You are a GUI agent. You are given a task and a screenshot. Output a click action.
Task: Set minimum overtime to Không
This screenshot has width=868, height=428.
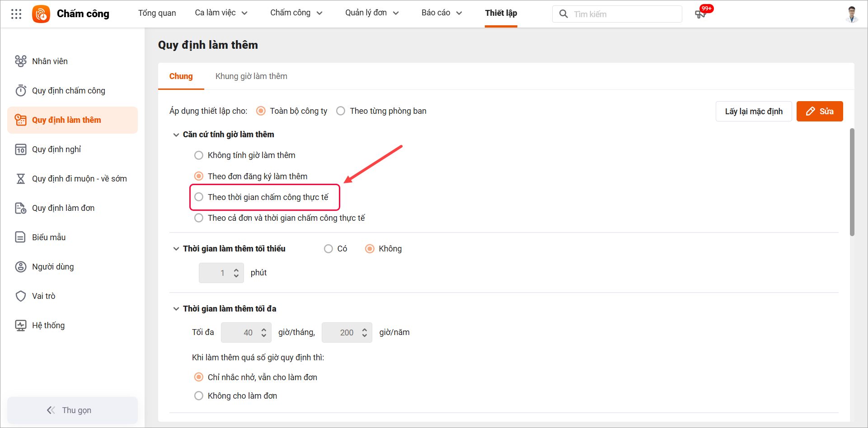(x=370, y=249)
